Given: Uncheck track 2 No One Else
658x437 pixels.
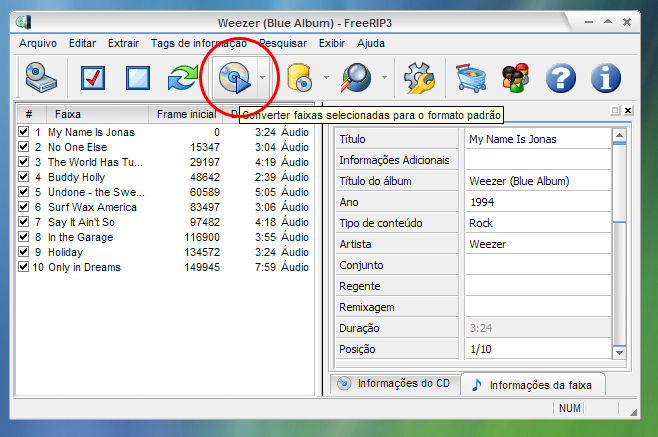Looking at the screenshot, I should click(x=24, y=147).
